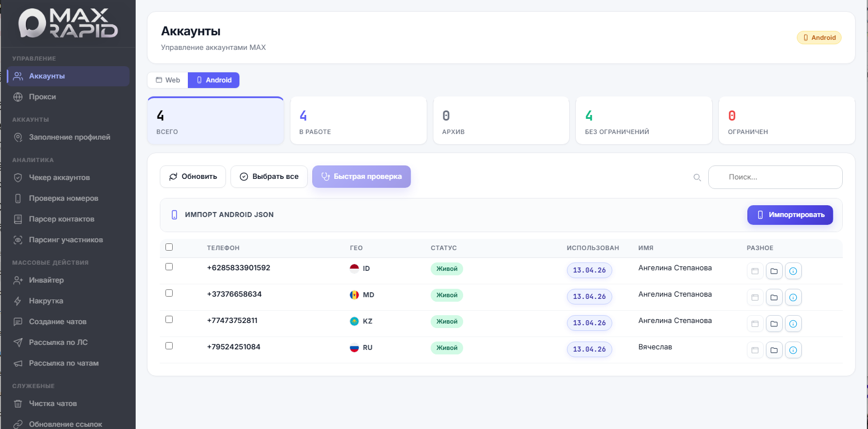Screen dimensions: 868x429
Task: Open folder icon for the +79524251084 row
Action: 774,350
